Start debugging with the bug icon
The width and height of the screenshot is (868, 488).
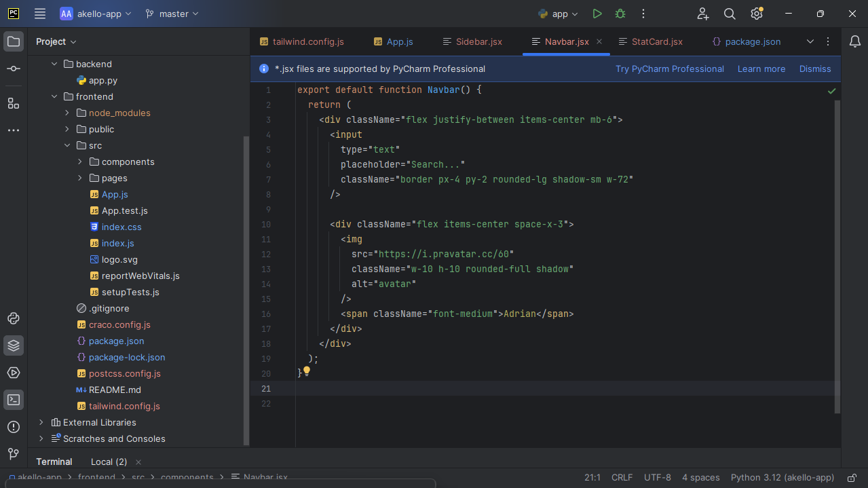click(x=620, y=14)
